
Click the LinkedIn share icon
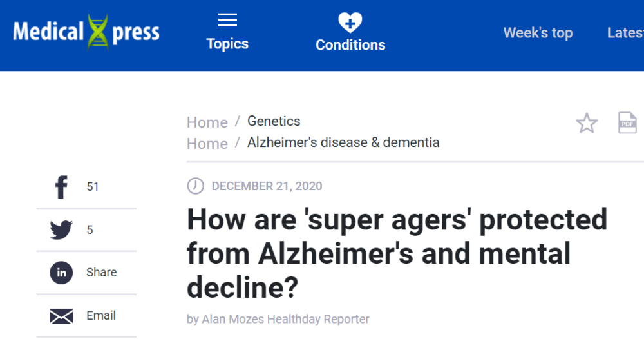61,273
